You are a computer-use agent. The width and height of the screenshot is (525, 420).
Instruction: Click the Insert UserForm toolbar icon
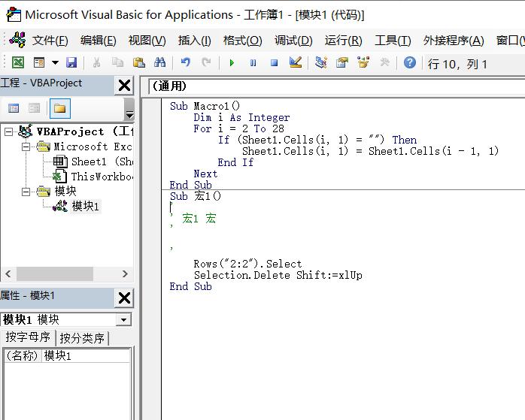click(x=39, y=62)
